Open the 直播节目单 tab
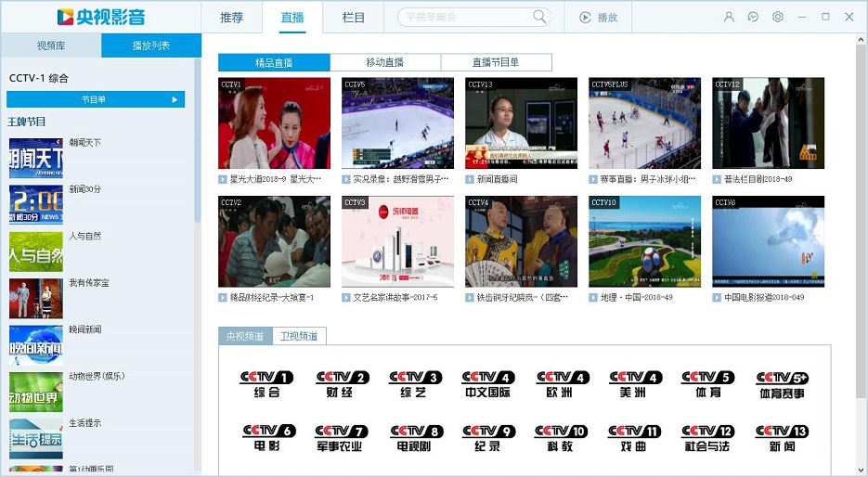 tap(496, 62)
